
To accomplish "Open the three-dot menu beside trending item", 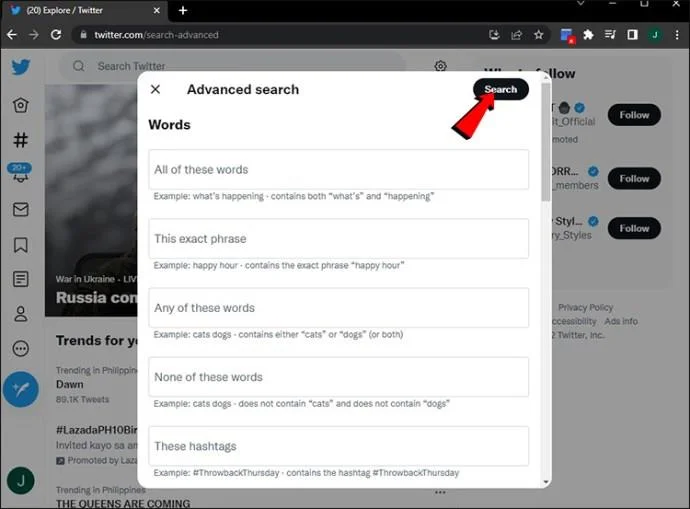I will pyautogui.click(x=440, y=492).
